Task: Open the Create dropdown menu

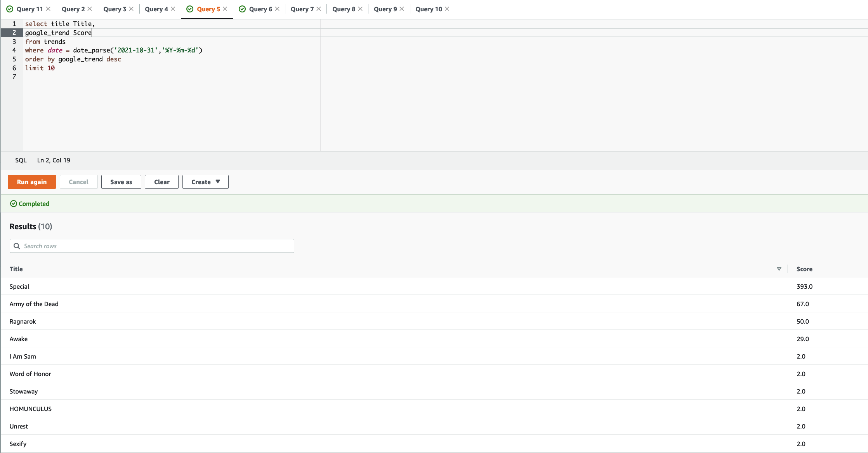Action: tap(205, 182)
